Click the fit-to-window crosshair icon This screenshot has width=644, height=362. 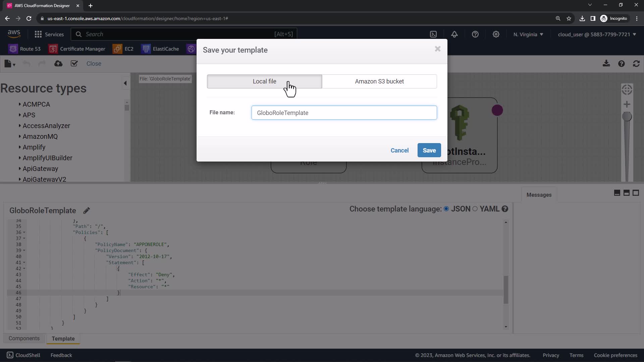click(x=627, y=89)
